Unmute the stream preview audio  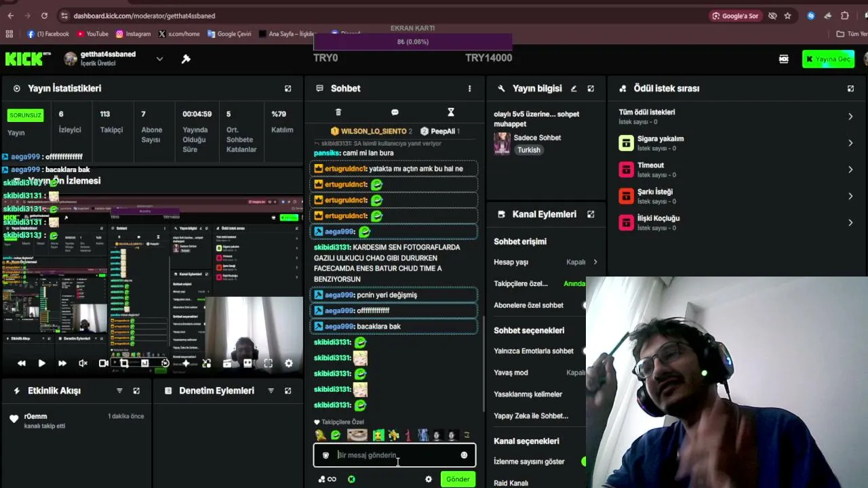[83, 363]
